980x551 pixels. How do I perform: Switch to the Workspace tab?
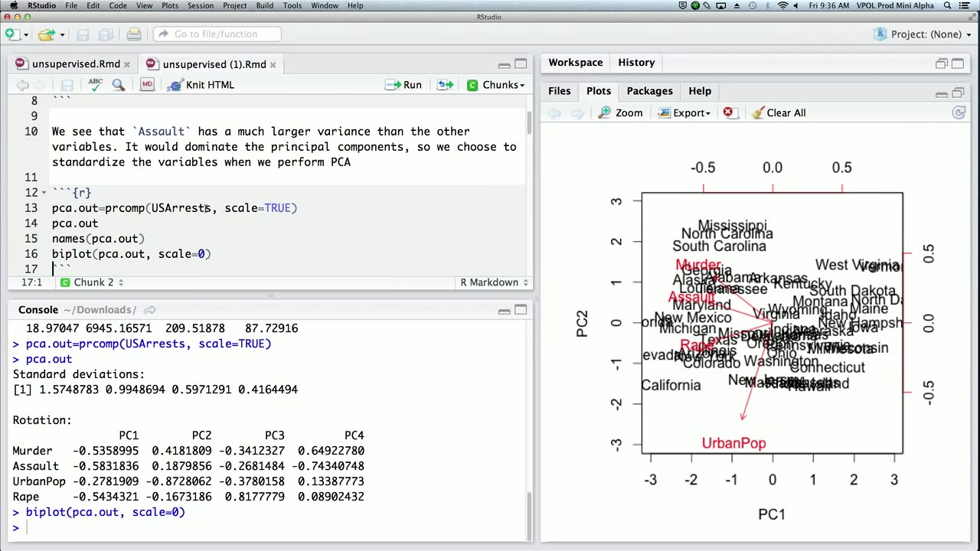tap(575, 63)
